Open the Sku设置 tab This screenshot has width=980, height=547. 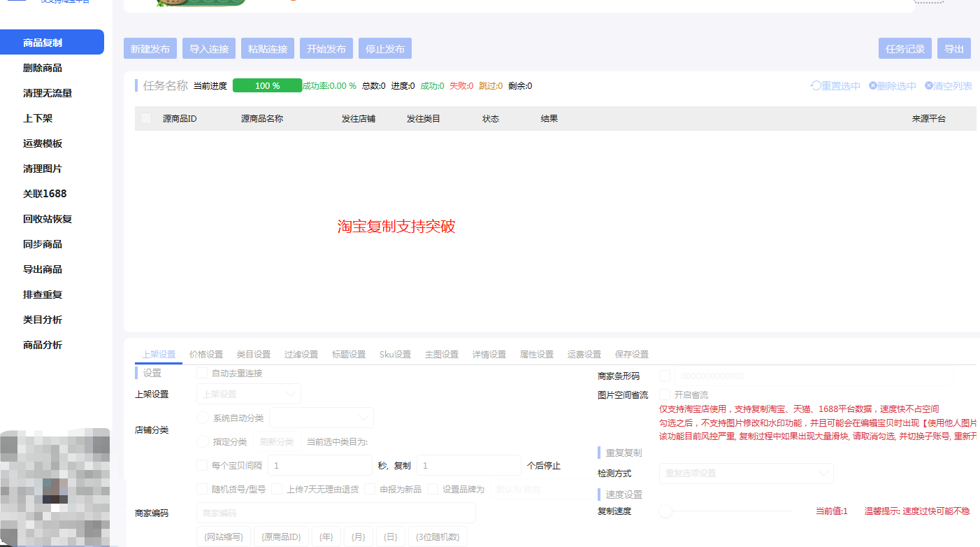[x=395, y=355]
